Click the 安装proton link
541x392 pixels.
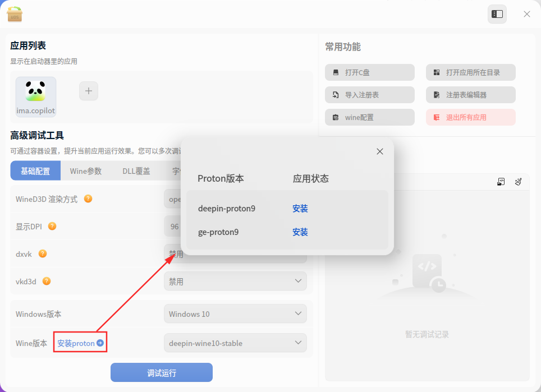(x=76, y=343)
